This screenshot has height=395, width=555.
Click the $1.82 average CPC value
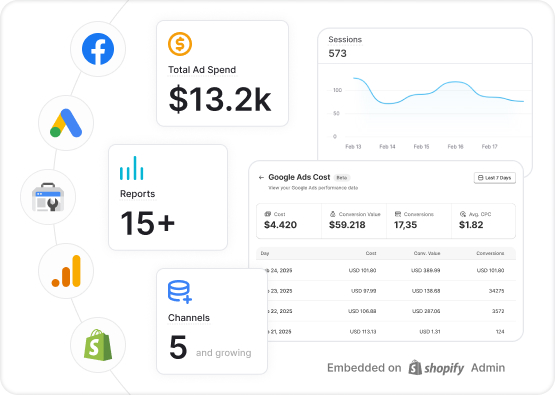pyautogui.click(x=471, y=225)
